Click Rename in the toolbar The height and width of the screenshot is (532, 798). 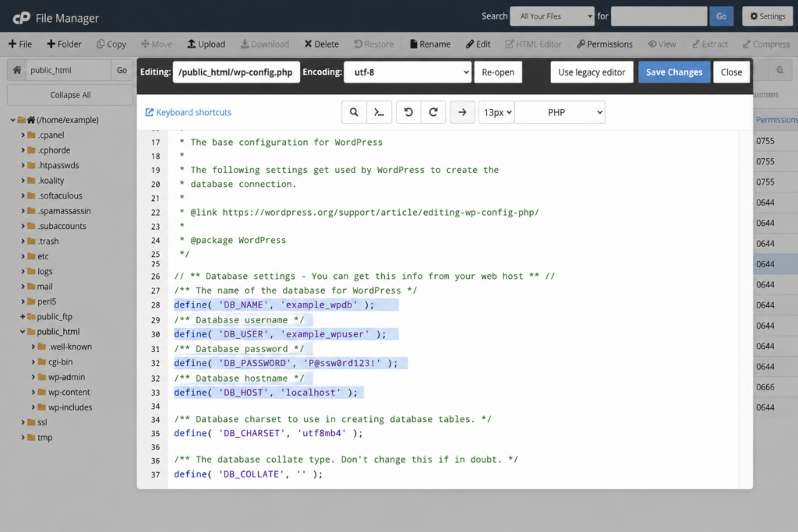[x=430, y=44]
